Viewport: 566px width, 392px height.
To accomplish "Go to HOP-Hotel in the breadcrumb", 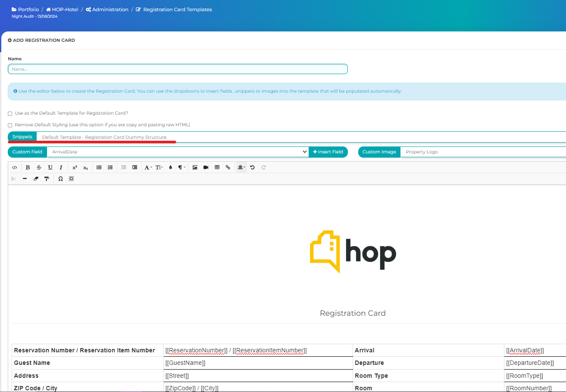I will point(62,9).
